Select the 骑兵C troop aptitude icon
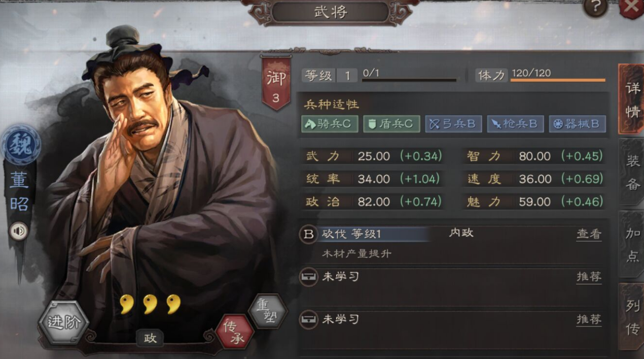644x359 pixels. [330, 124]
